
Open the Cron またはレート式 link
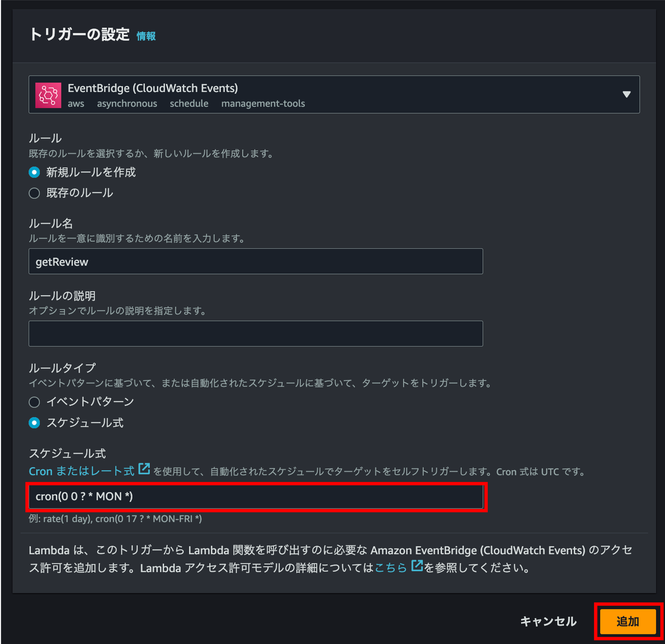coord(81,471)
